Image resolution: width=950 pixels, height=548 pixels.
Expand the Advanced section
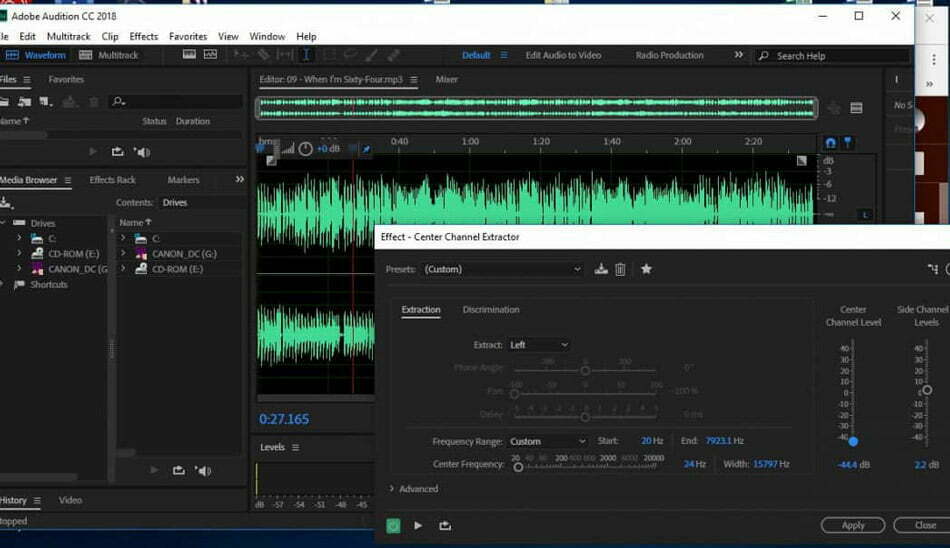(414, 489)
